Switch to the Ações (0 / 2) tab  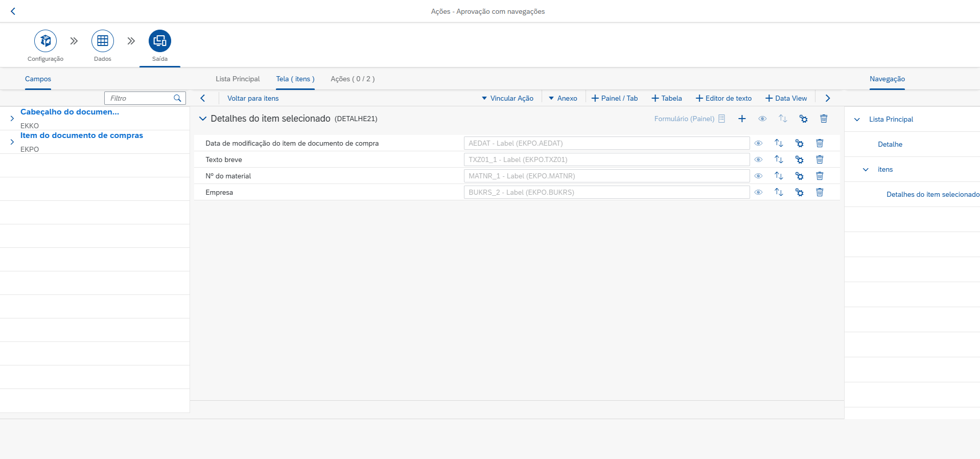click(353, 79)
